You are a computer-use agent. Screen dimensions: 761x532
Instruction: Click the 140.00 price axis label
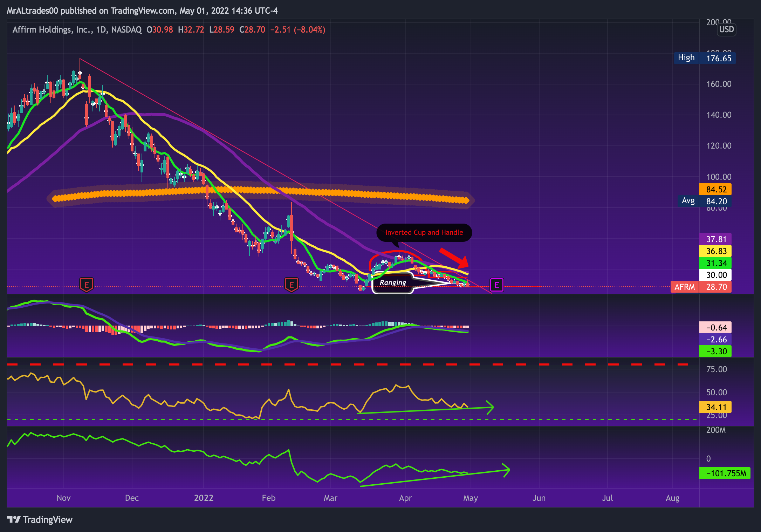(x=719, y=115)
